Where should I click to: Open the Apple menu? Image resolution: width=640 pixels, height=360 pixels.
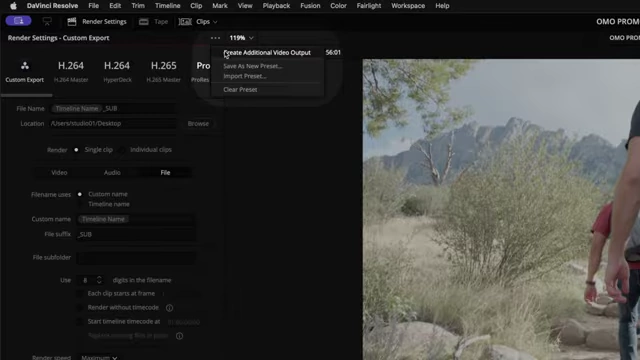(13, 6)
